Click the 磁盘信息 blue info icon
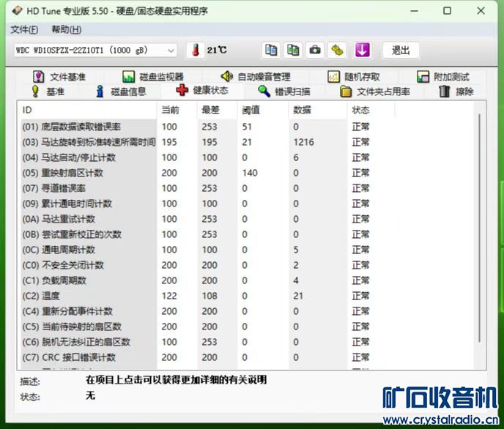The image size is (504, 429). pos(100,92)
